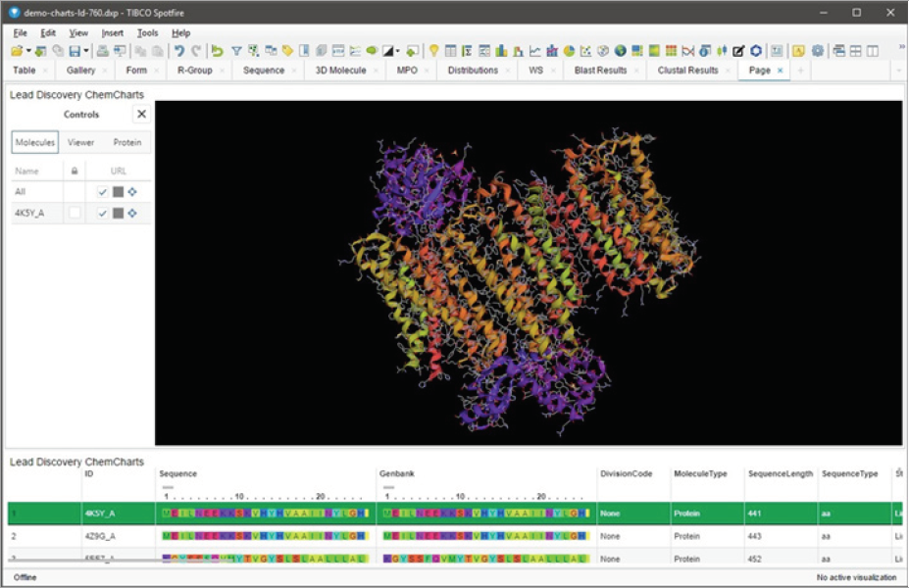
Task: Open the Save dropdown arrow
Action: pos(85,51)
